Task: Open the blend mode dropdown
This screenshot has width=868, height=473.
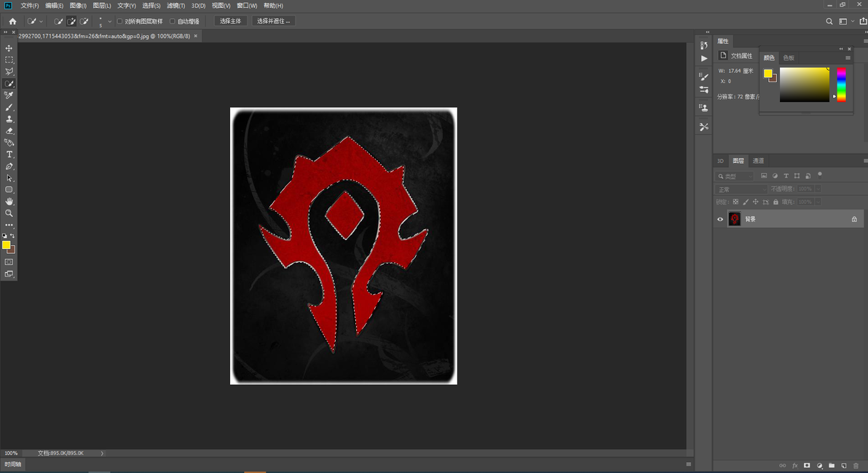Action: click(741, 189)
